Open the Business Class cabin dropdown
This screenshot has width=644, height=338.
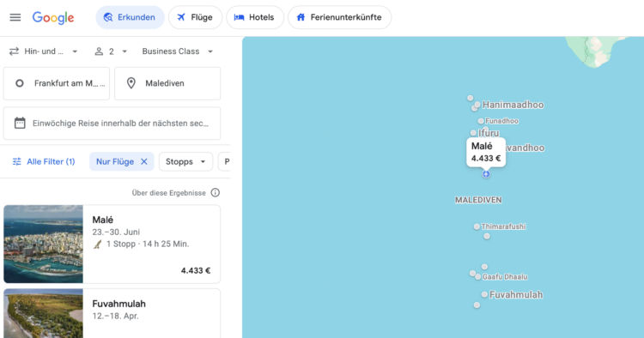click(178, 51)
